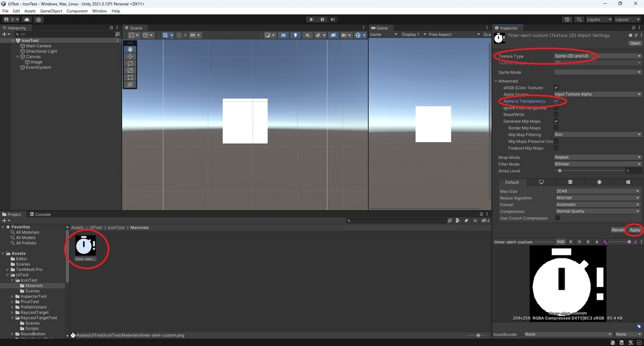This screenshot has width=644, height=346.
Task: Toggle 2D mode in Scene view
Action: click(283, 35)
